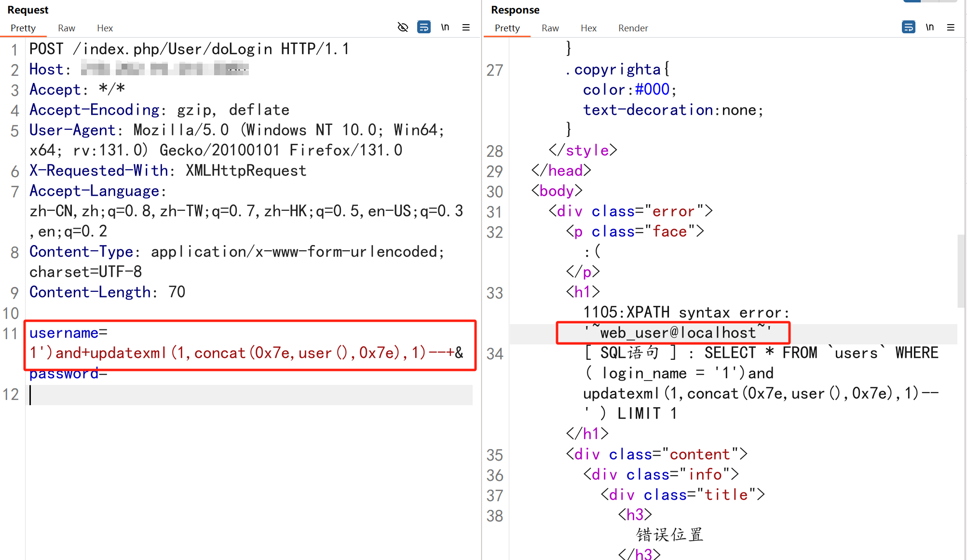The image size is (967, 560).
Task: Click the '</style>' closing tag
Action: click(583, 150)
